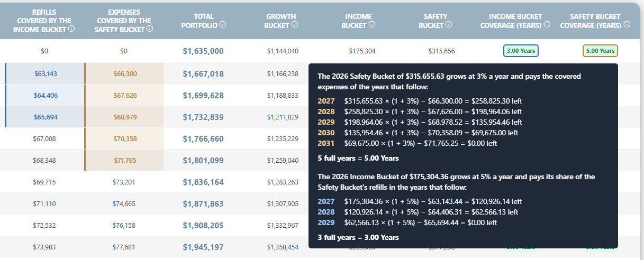Click the highlighted $67,626 expenses cell
This screenshot has height=260, width=644.
click(124, 95)
